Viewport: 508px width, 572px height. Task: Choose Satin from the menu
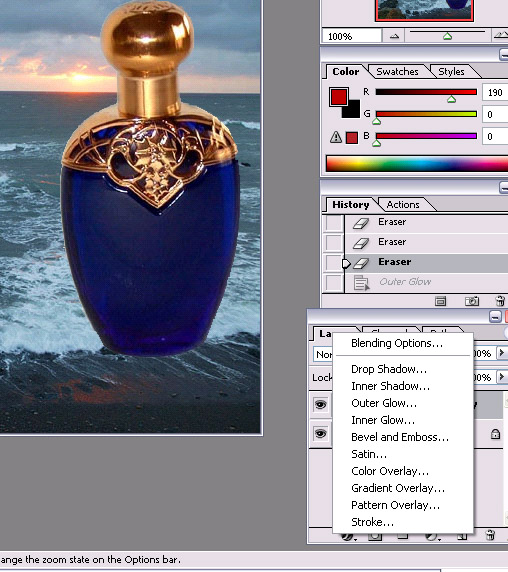coord(369,454)
